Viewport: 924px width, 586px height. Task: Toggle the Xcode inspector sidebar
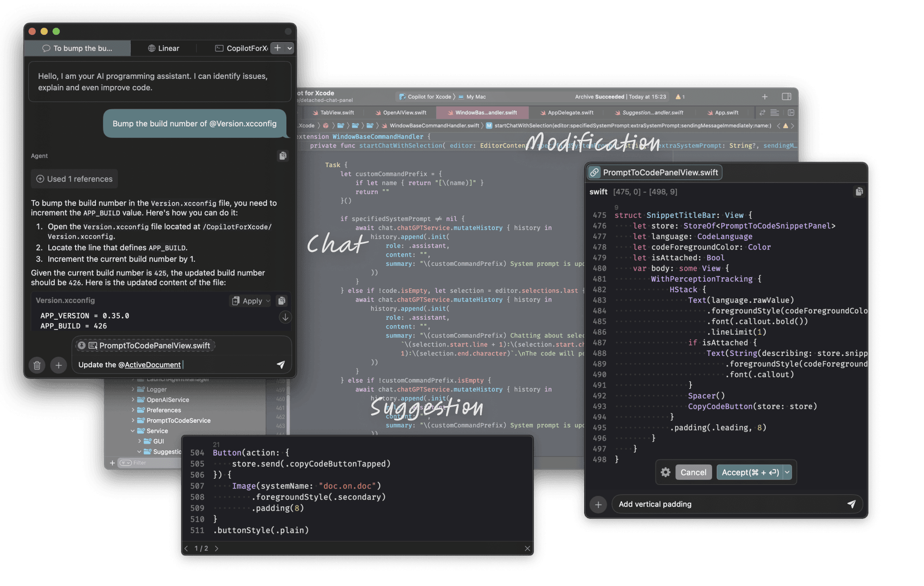point(786,97)
